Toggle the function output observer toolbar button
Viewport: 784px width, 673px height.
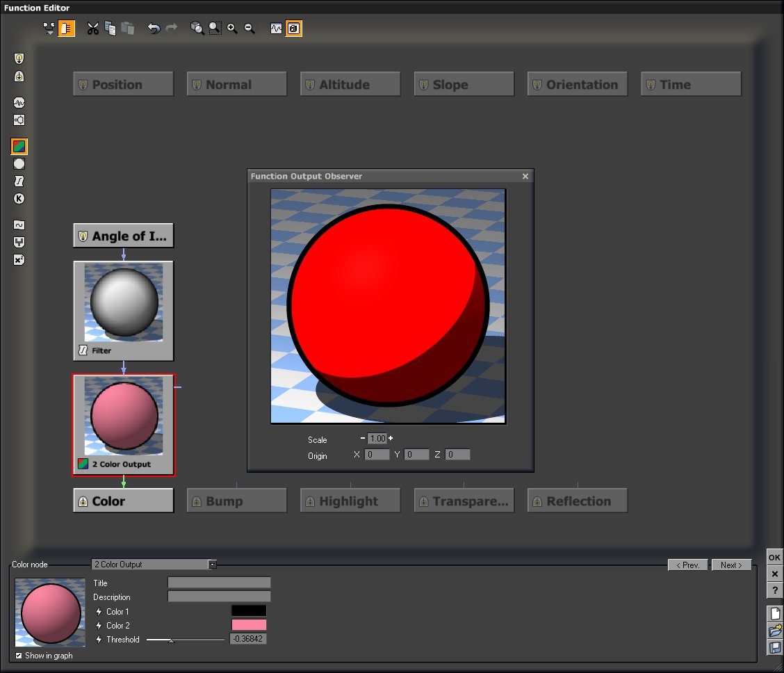(x=293, y=29)
